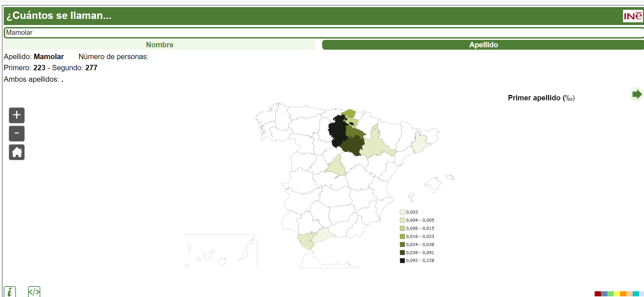Choose the bright green palette swatch
Image resolution: width=644 pixels, height=297 pixels.
(x=611, y=294)
